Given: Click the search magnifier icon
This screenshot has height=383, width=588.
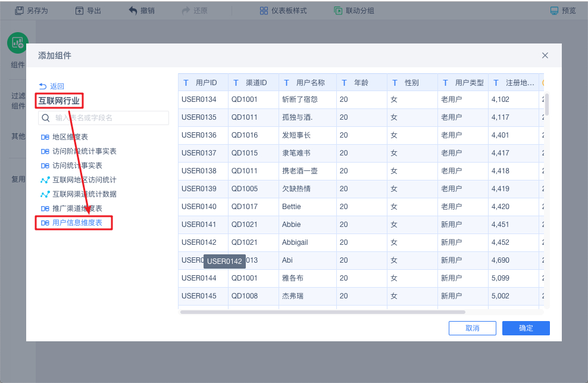Looking at the screenshot, I should click(46, 118).
